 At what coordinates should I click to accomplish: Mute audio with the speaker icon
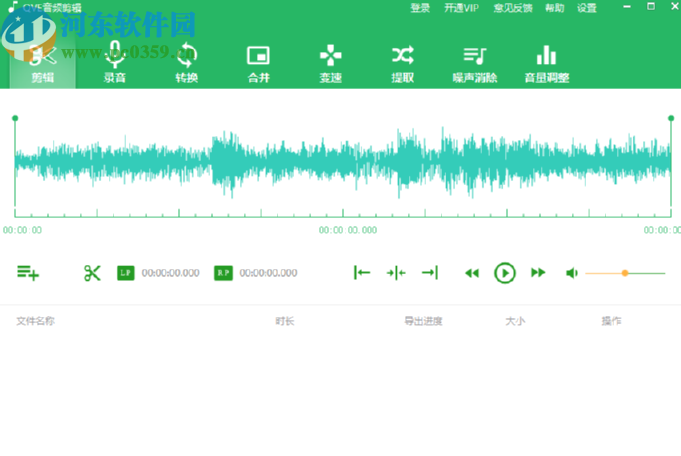572,273
